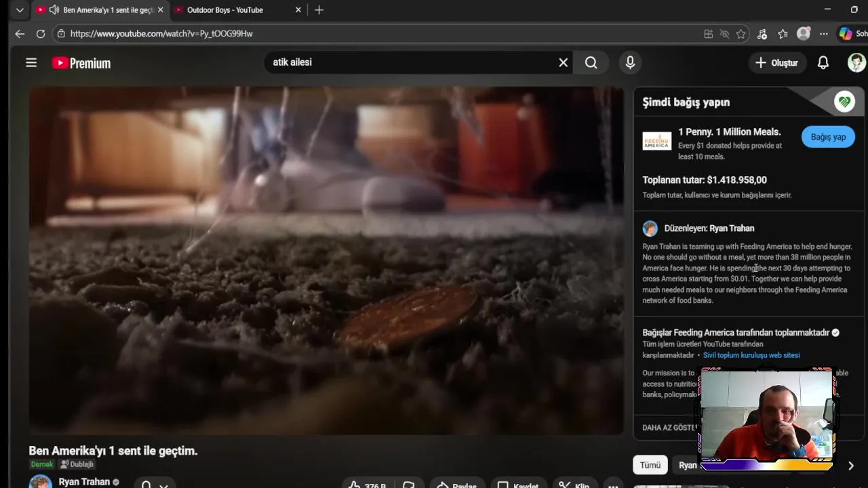Click the Dublajlı audio badge

[x=77, y=464]
